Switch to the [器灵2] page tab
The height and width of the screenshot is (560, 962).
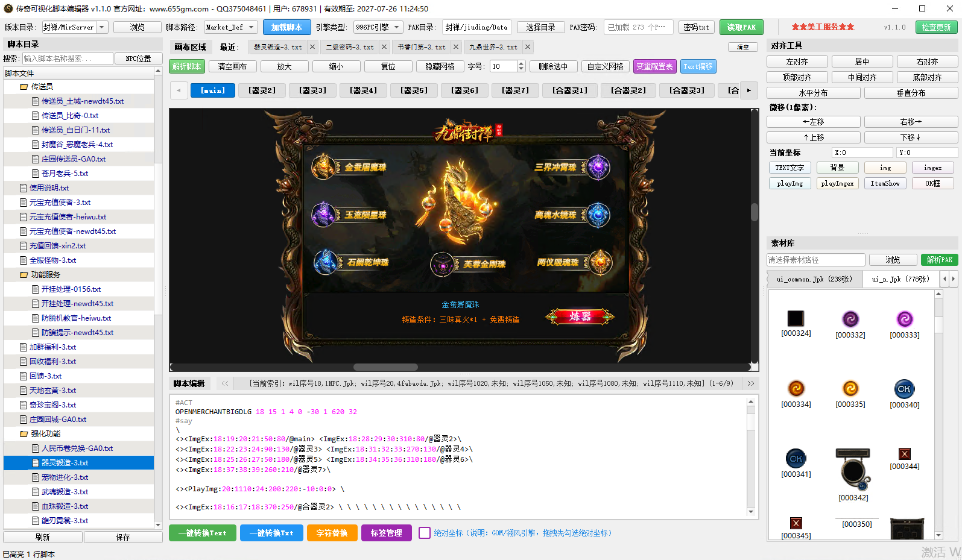262,90
